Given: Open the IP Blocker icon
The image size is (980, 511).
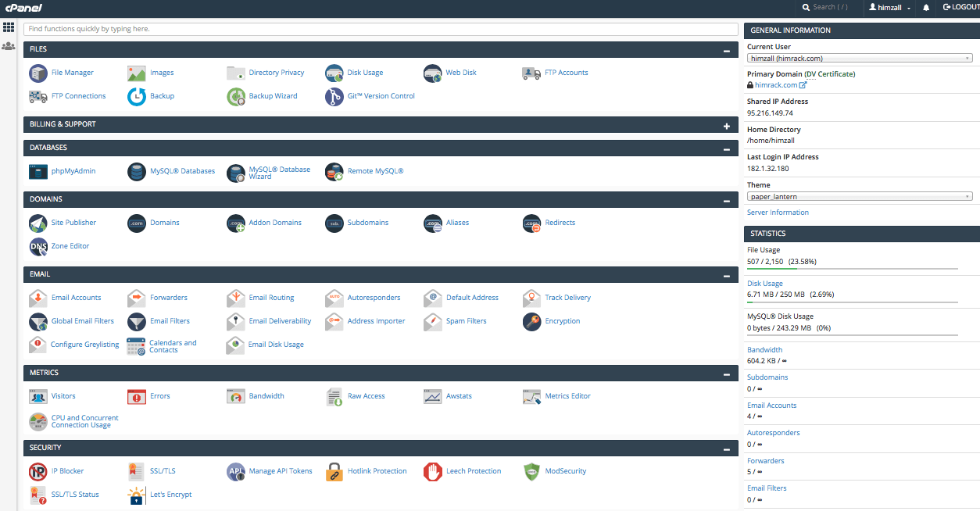Looking at the screenshot, I should [x=38, y=471].
